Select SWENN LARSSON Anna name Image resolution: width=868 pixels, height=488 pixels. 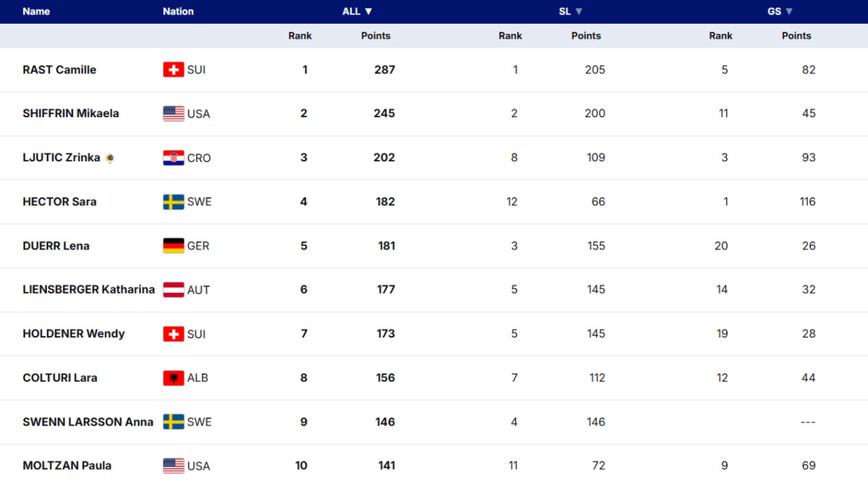click(88, 421)
